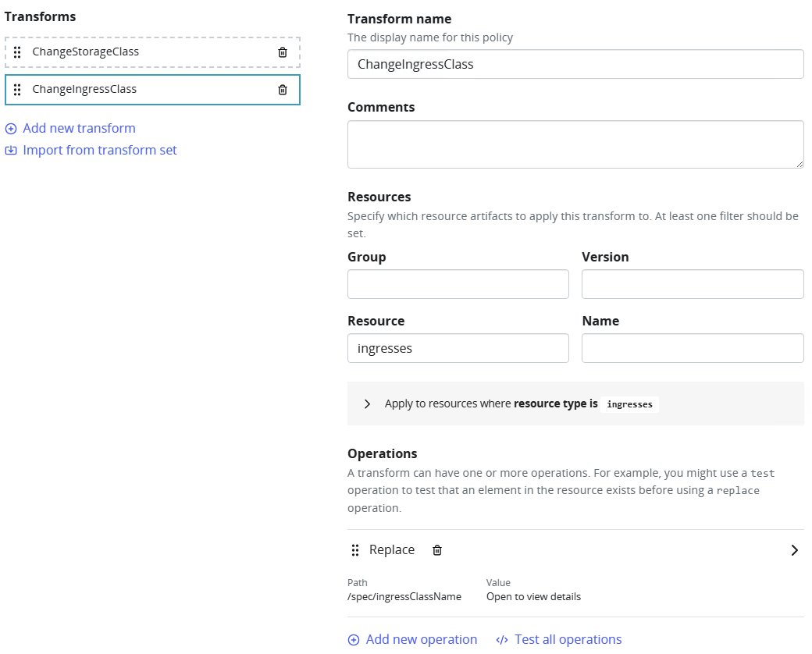Click the Replace operation drag handle

355,550
